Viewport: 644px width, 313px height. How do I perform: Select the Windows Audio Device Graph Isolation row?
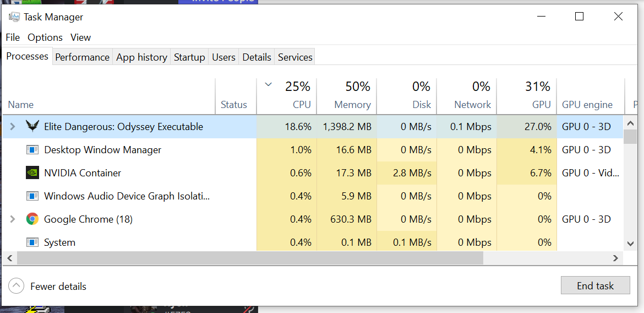pyautogui.click(x=313, y=196)
